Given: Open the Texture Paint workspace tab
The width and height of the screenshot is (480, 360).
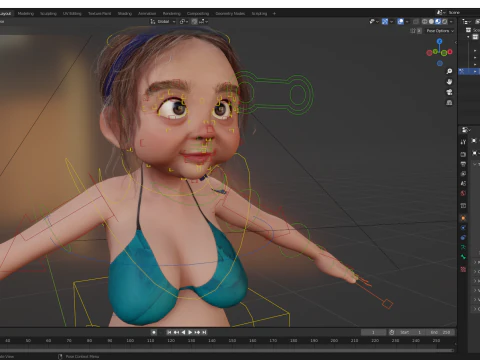Looking at the screenshot, I should [x=99, y=14].
